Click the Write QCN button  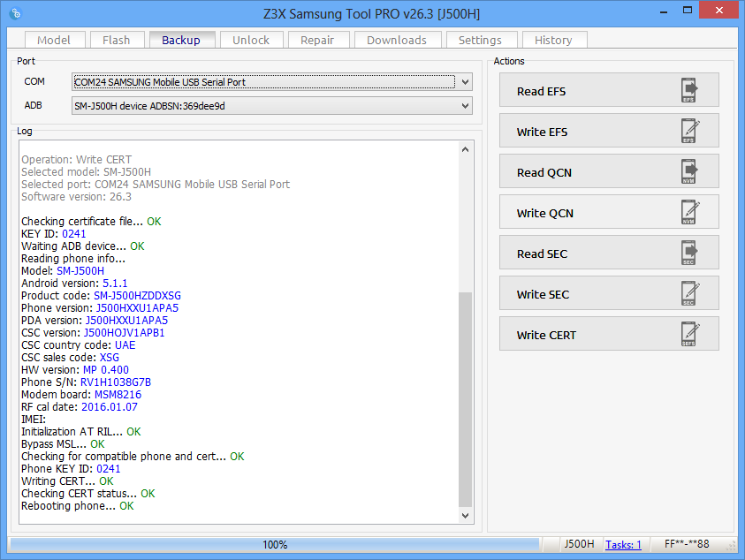(609, 212)
